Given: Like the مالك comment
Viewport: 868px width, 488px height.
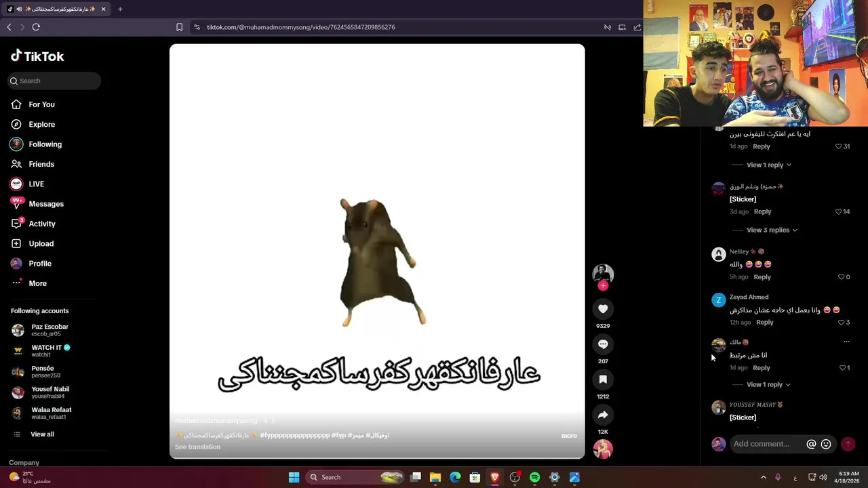Looking at the screenshot, I should tap(843, 367).
